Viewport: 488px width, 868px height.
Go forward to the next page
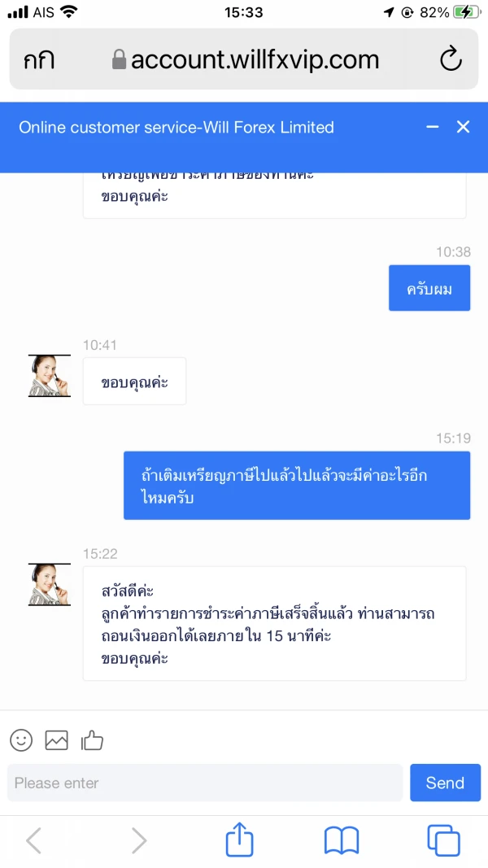pyautogui.click(x=139, y=840)
